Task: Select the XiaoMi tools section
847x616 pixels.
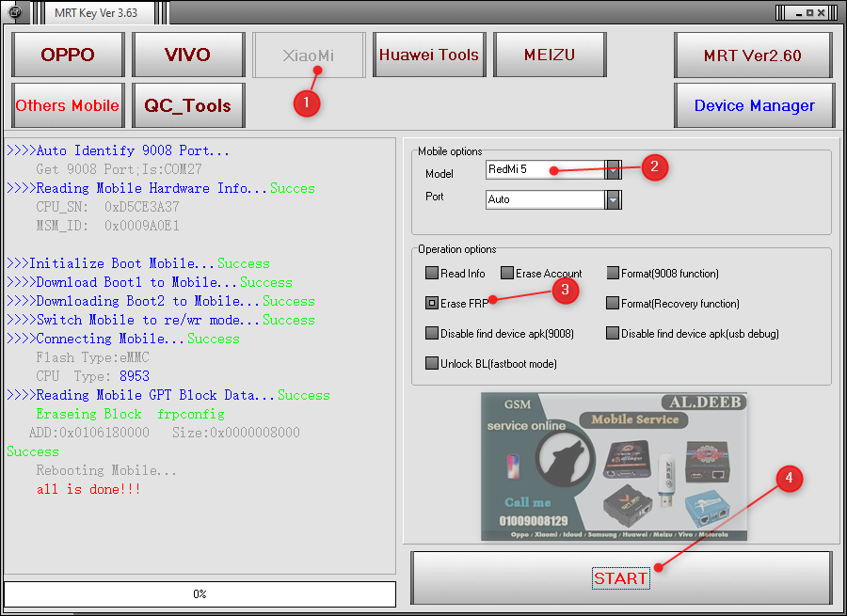Action: (309, 55)
